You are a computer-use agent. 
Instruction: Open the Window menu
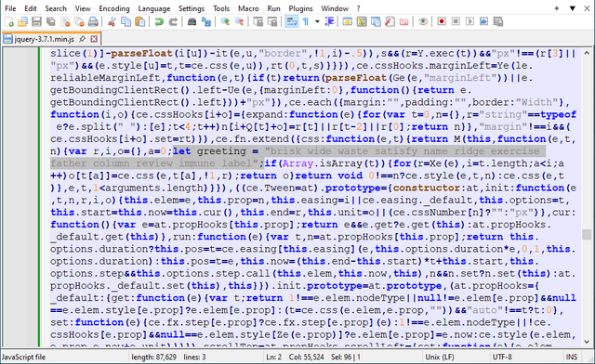(x=335, y=8)
